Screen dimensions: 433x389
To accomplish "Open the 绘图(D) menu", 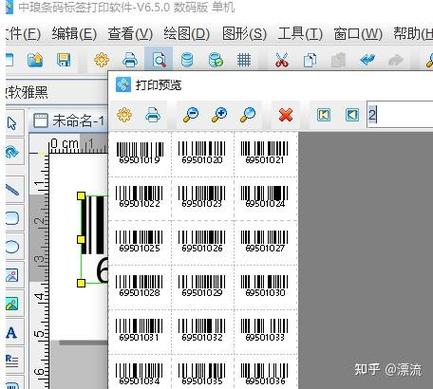I will pyautogui.click(x=187, y=34).
